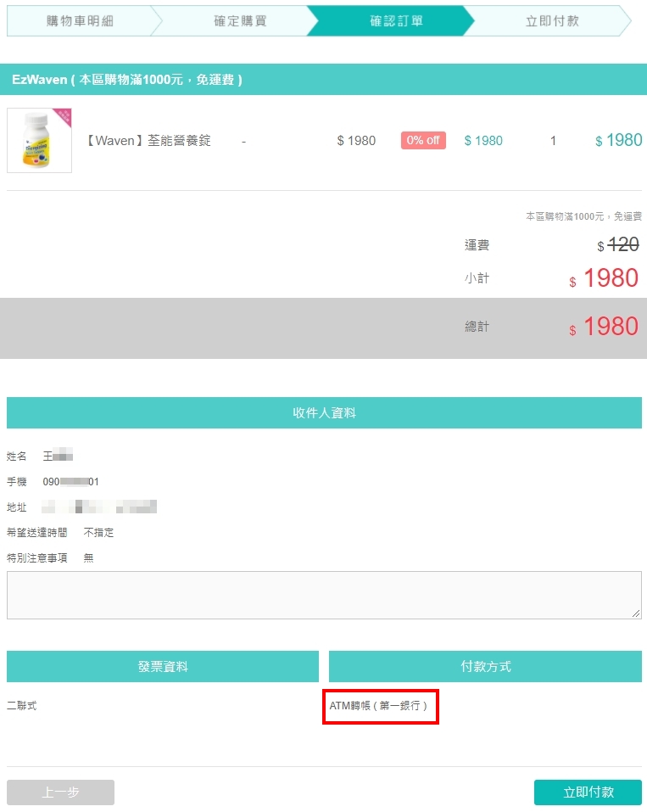Viewport: 647px width, 812px height.
Task: Open the Waven product thumbnail image
Action: [x=39, y=140]
